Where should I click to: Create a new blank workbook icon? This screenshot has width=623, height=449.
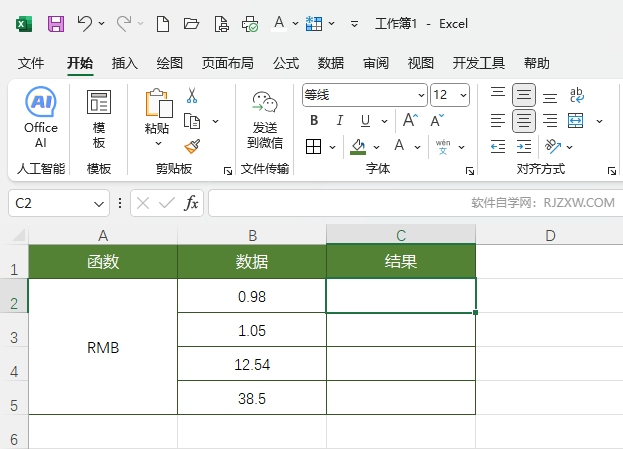tap(163, 24)
